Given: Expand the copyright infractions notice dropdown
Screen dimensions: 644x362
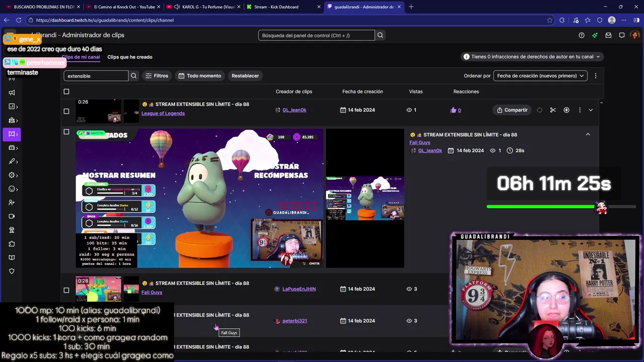Looking at the screenshot, I should [x=531, y=57].
